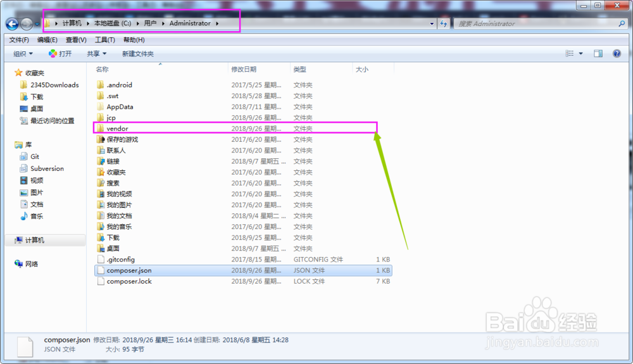Select the 搜索 folder icon

click(x=101, y=183)
